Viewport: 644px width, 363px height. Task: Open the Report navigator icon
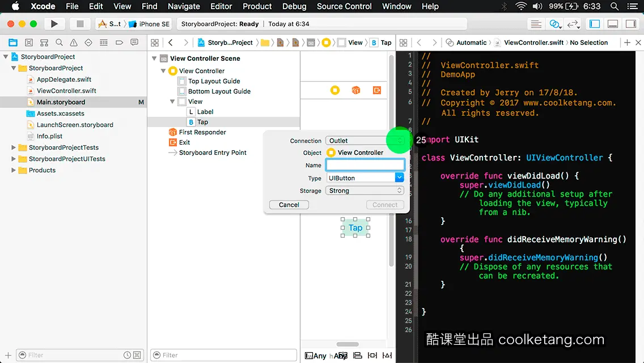click(134, 43)
